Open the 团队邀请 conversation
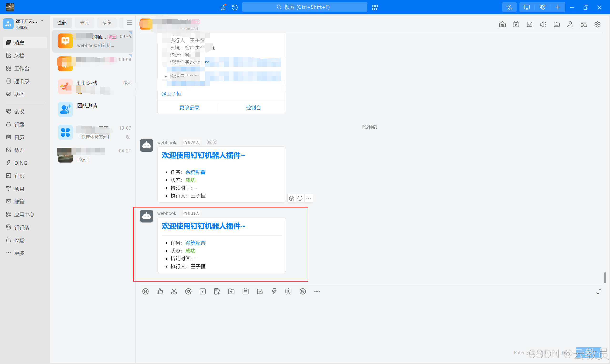 [93, 109]
